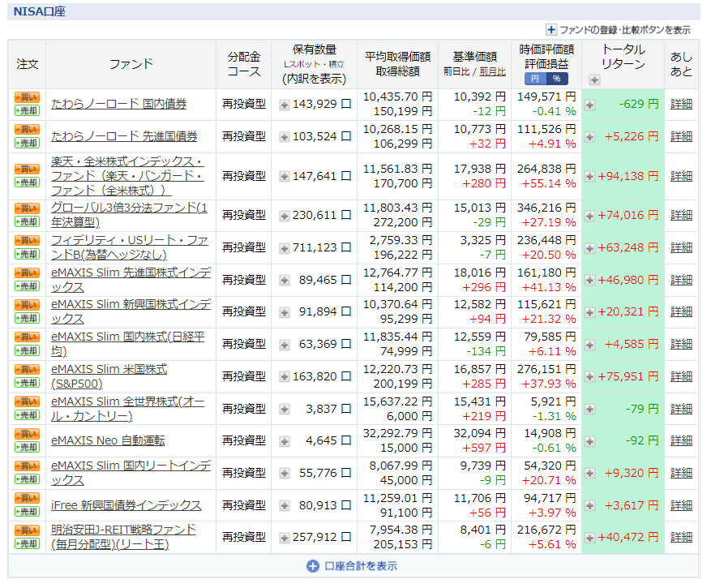Click the 買い button for たわらノーロード 国内債券

tap(28, 97)
